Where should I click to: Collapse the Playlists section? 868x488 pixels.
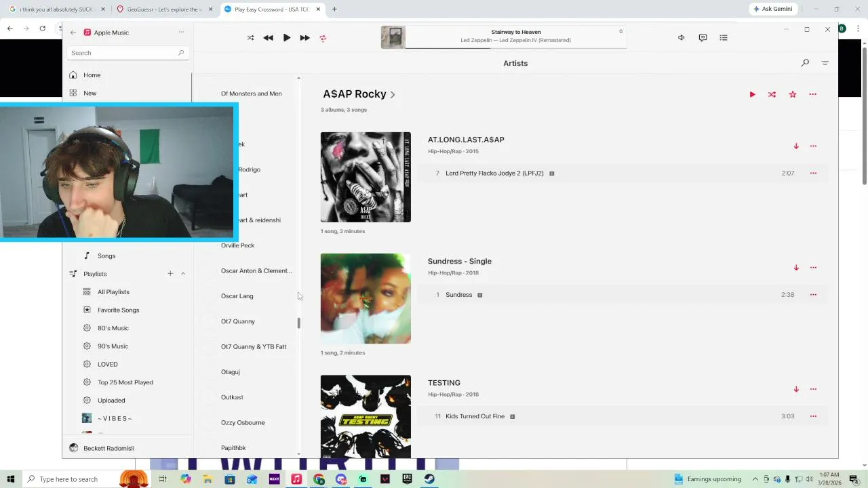[183, 274]
